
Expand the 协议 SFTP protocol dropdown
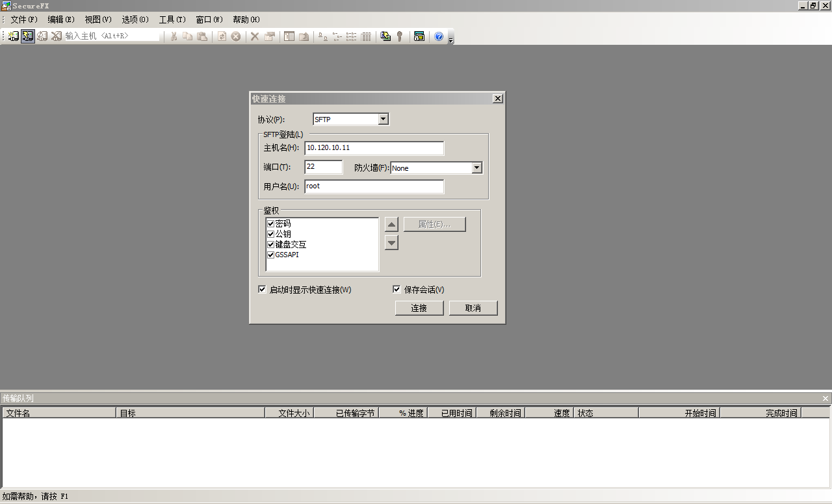click(383, 119)
